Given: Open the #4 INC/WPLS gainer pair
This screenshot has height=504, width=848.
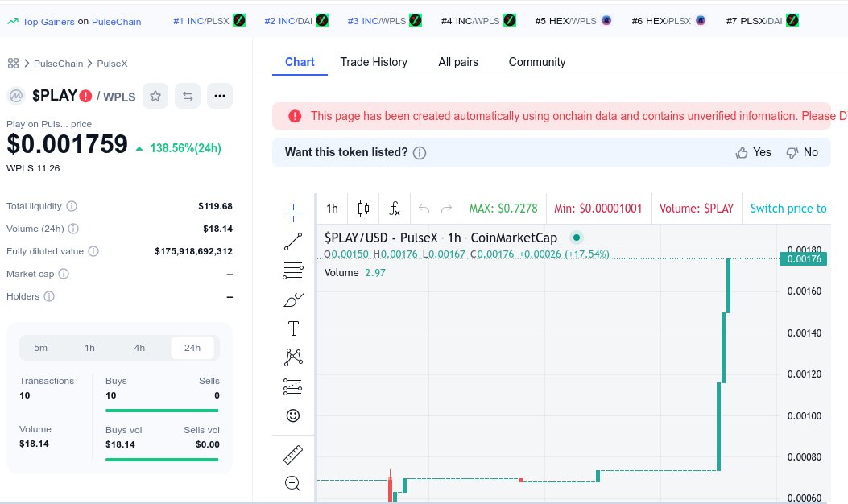Looking at the screenshot, I should [478, 21].
